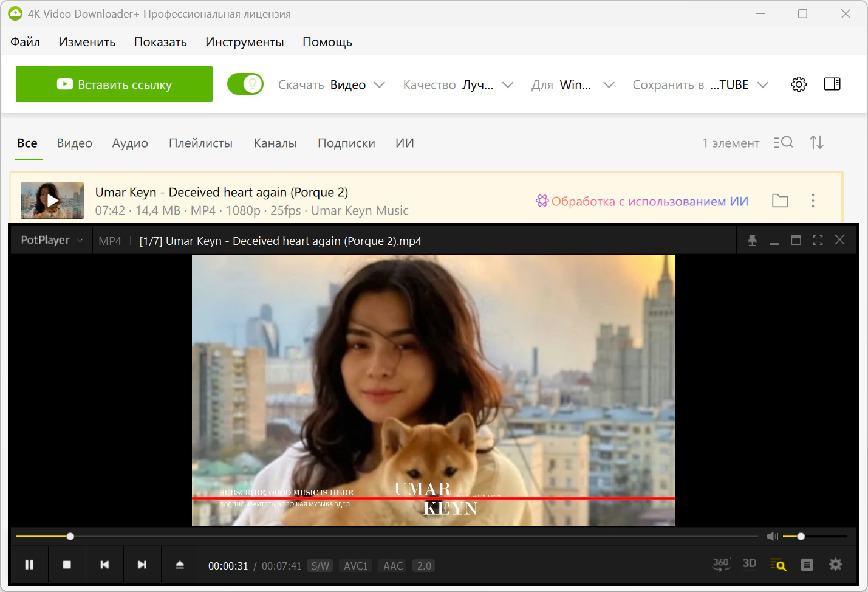Switch to the Аудио tab
Screen dimensions: 868x592
(x=130, y=143)
